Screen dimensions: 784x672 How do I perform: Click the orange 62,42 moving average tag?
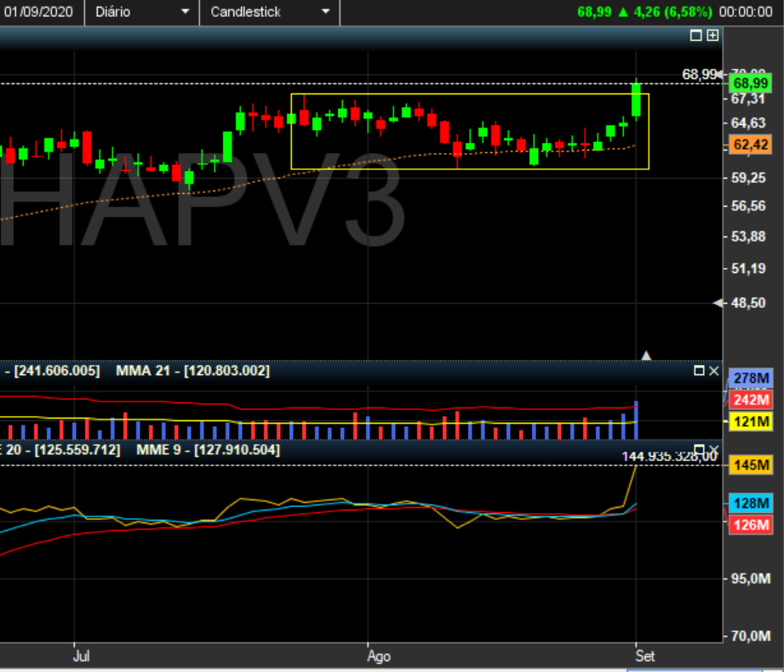click(x=751, y=145)
